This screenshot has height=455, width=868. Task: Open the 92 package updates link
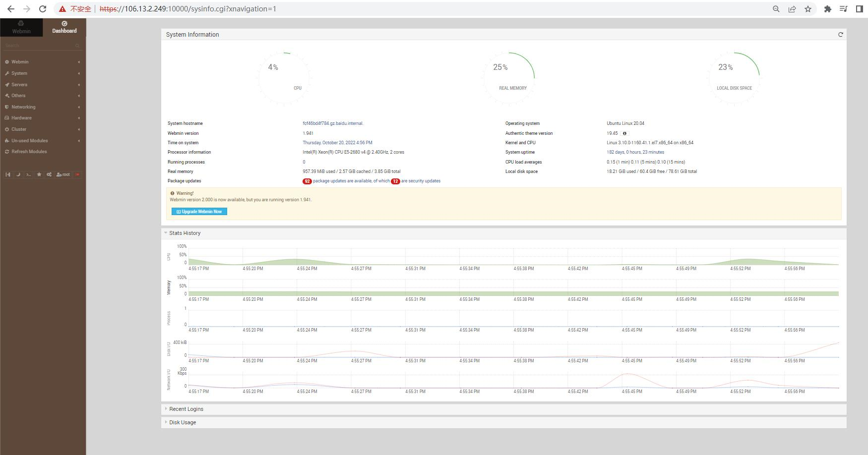click(x=307, y=181)
